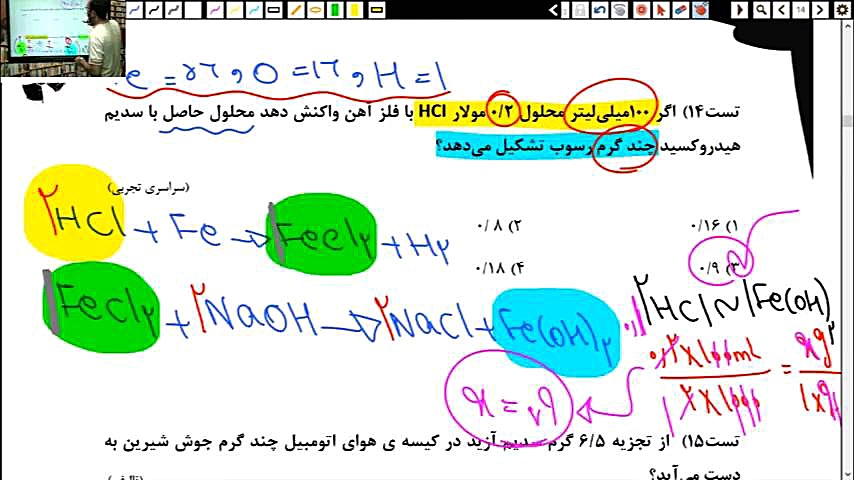Click the instructor webcam thumbnail
This screenshot has width=854, height=480.
tap(63, 38)
